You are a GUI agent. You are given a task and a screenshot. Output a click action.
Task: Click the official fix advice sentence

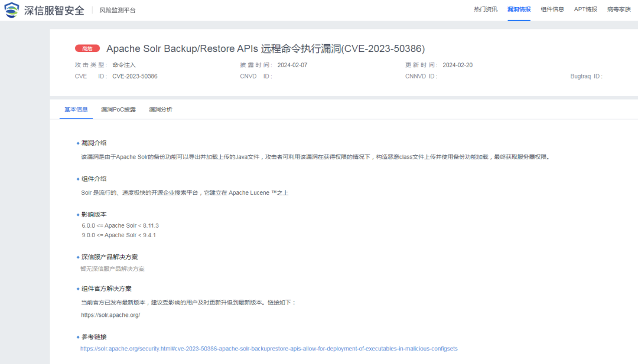click(188, 303)
